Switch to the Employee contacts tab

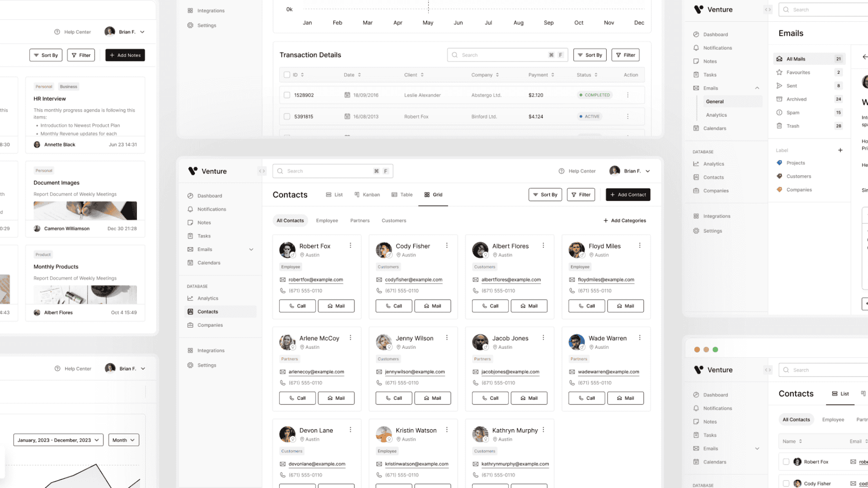tap(327, 220)
